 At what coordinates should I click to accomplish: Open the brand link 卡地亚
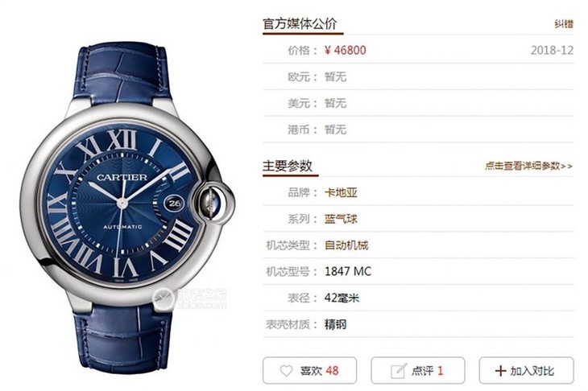[x=341, y=192]
